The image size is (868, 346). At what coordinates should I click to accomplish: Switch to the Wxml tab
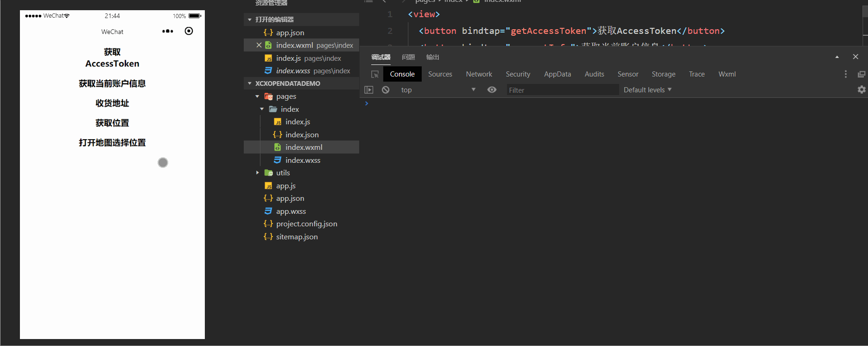click(x=727, y=74)
